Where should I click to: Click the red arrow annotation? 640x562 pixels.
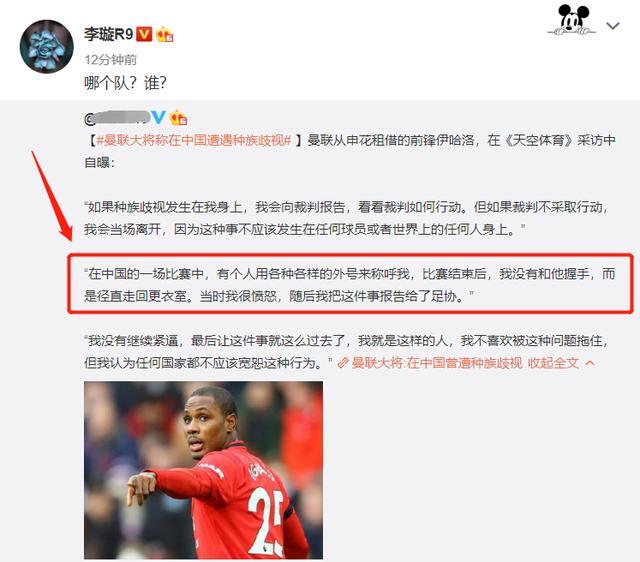[52, 195]
